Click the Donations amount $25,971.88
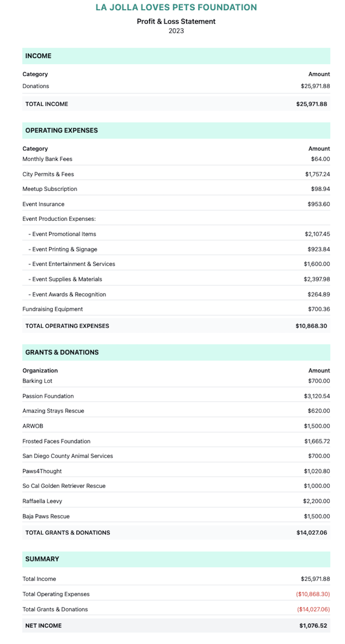 [315, 86]
